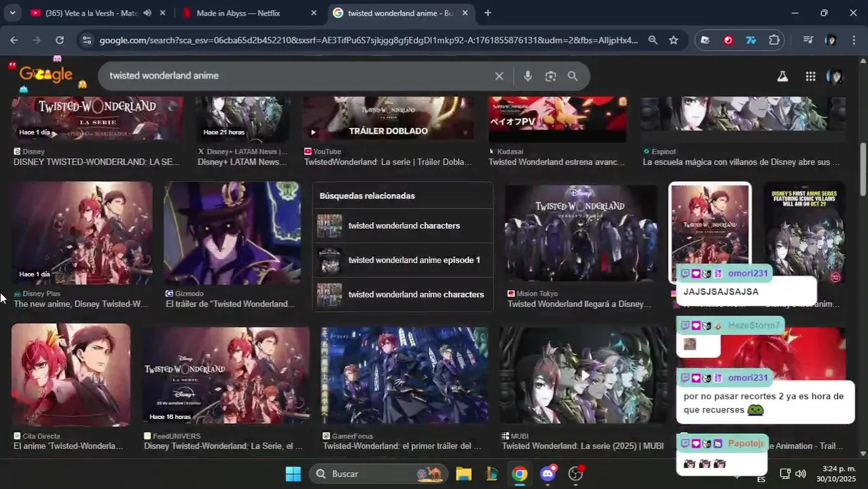
Task: Open the blue 7TV extension icon
Action: pyautogui.click(x=751, y=40)
